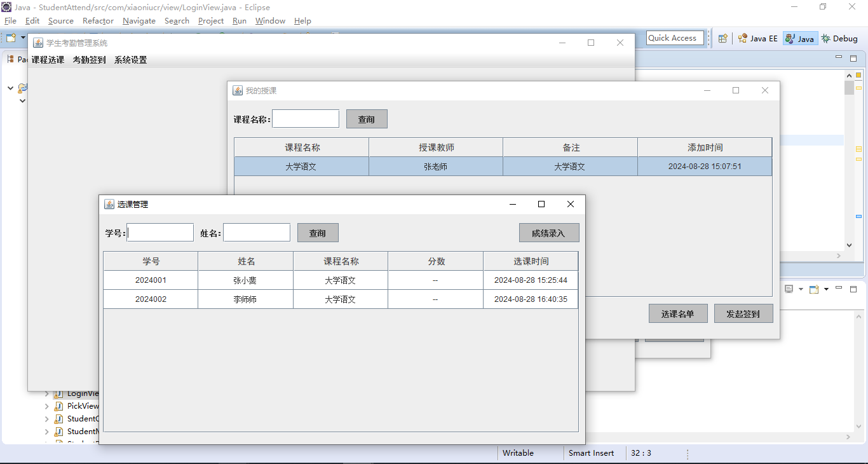
Task: Select the 2024001 student row
Action: pos(341,280)
